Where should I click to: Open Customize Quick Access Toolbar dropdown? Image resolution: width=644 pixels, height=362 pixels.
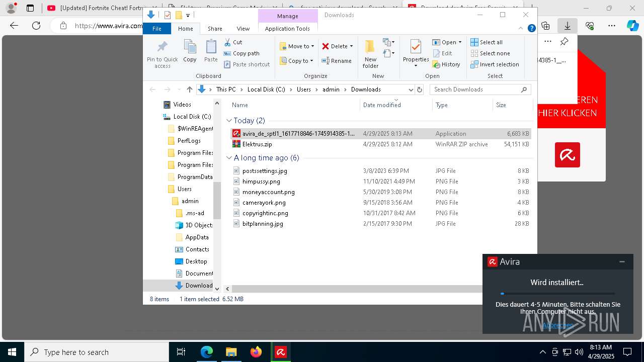tap(188, 15)
